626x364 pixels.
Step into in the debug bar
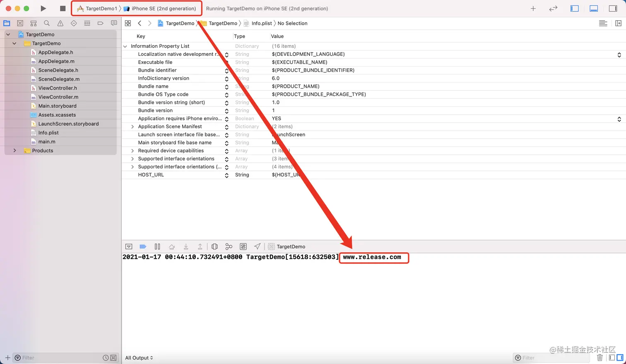[x=186, y=247]
